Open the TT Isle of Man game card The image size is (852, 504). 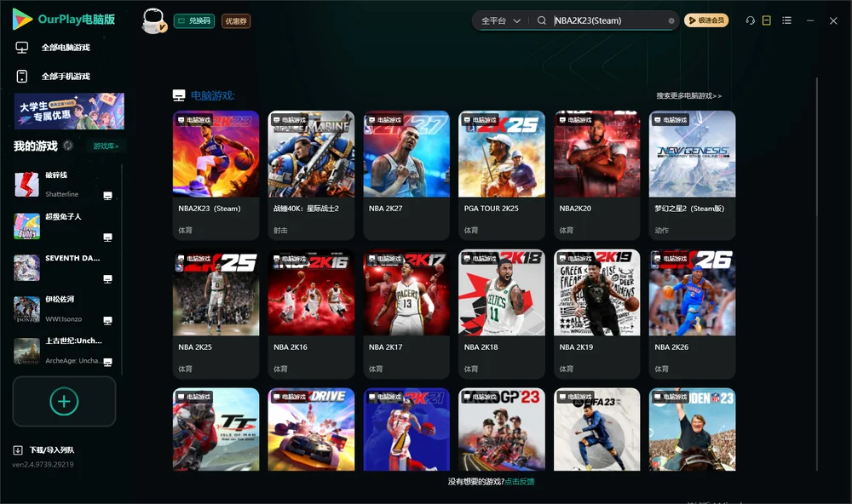[216, 429]
